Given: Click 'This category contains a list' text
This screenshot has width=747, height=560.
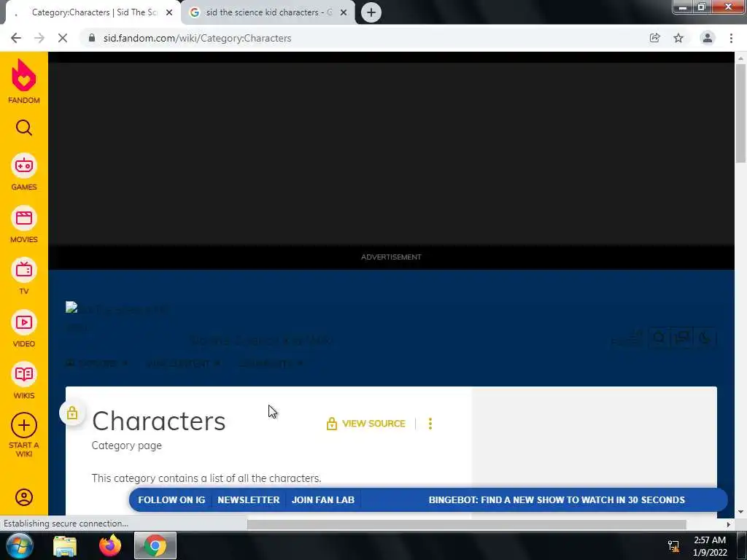Looking at the screenshot, I should [x=206, y=478].
